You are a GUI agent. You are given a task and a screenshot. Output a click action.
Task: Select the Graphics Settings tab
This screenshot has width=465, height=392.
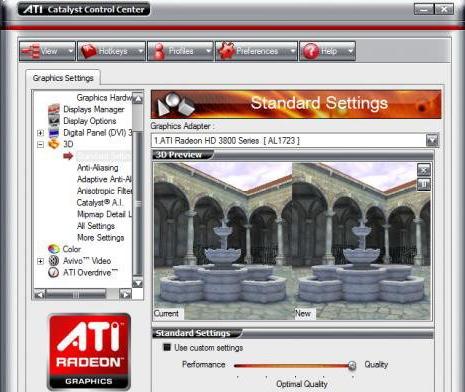[63, 78]
